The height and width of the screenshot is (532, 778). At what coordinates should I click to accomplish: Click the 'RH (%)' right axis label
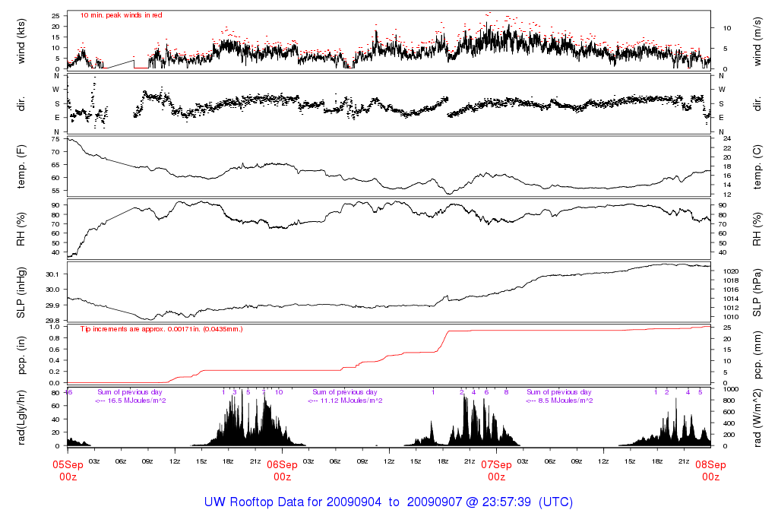(757, 230)
